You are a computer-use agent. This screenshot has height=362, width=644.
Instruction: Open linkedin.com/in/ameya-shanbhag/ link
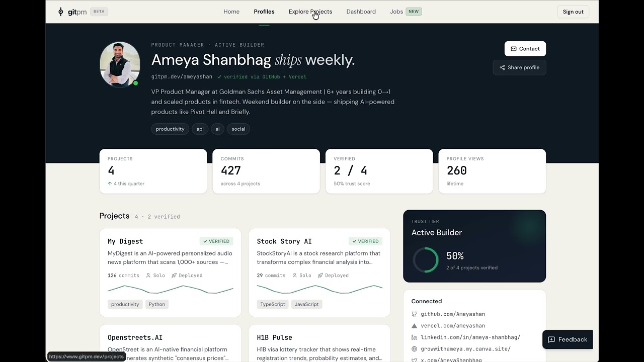click(x=470, y=337)
